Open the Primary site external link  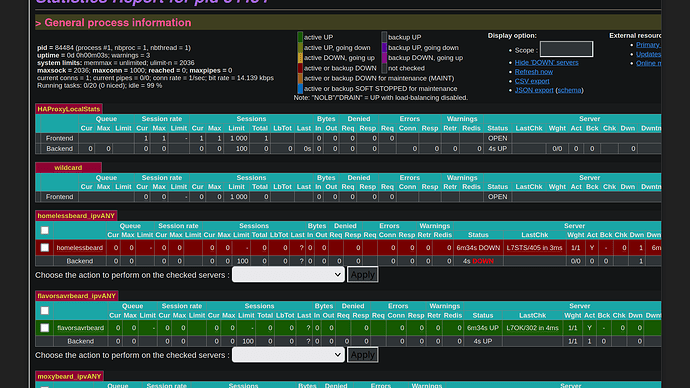click(648, 45)
